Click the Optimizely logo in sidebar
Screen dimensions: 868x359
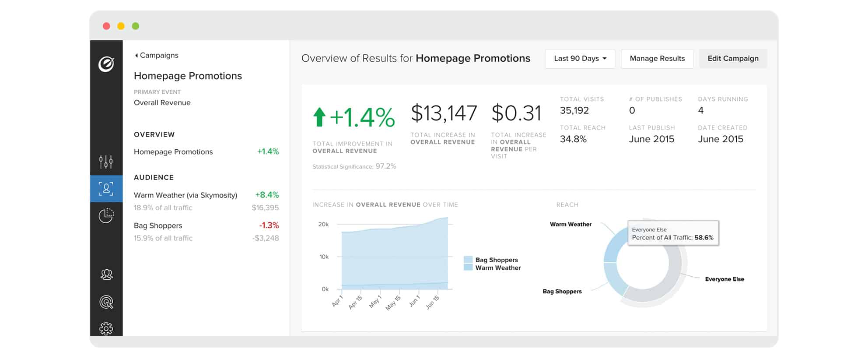point(106,64)
